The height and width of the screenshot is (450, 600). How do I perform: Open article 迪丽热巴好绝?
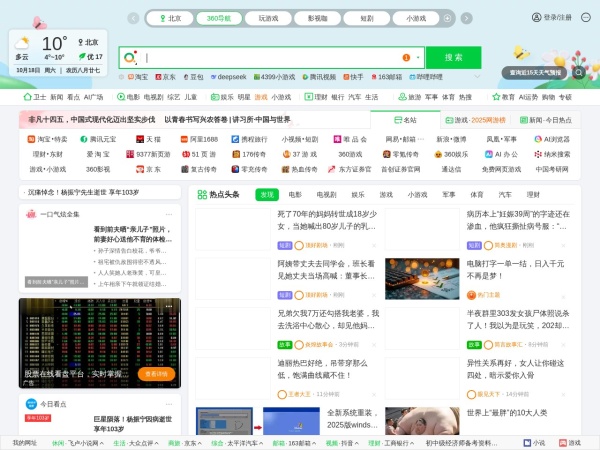(323, 369)
